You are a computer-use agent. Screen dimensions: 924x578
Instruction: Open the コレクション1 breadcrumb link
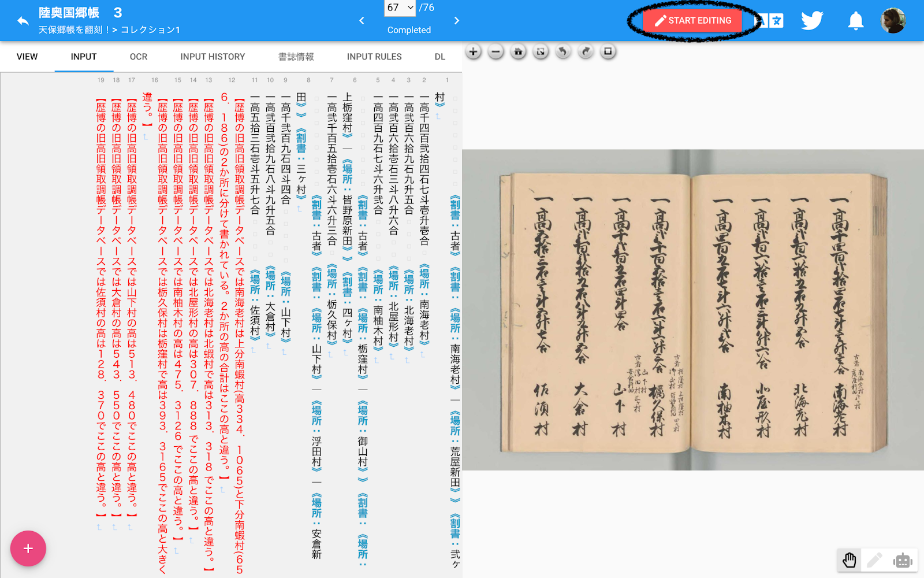[150, 30]
